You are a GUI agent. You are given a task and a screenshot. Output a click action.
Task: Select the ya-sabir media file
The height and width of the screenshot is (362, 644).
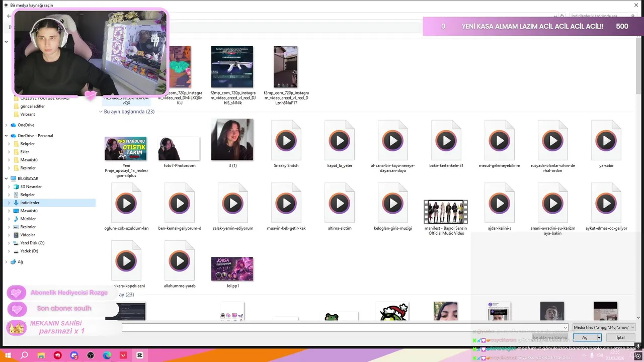tap(606, 144)
